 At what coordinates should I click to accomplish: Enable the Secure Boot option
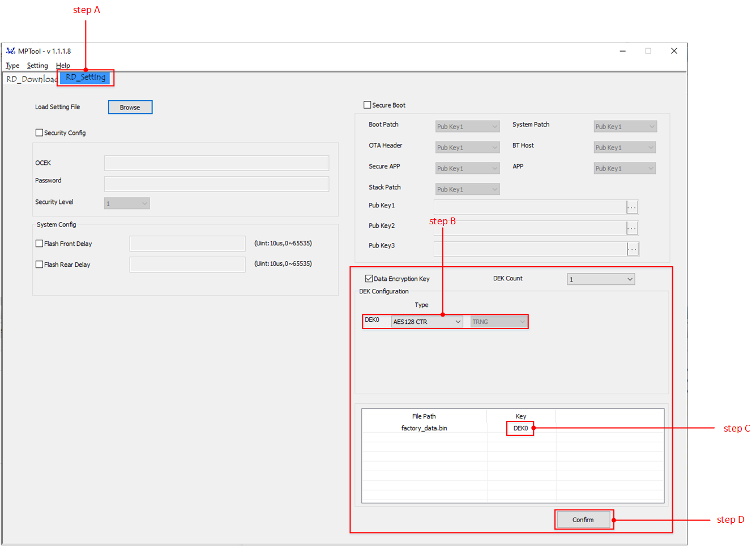[x=367, y=104]
